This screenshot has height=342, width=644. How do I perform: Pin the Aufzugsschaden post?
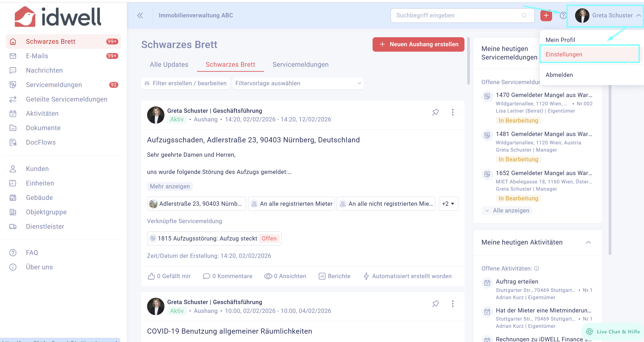click(435, 112)
